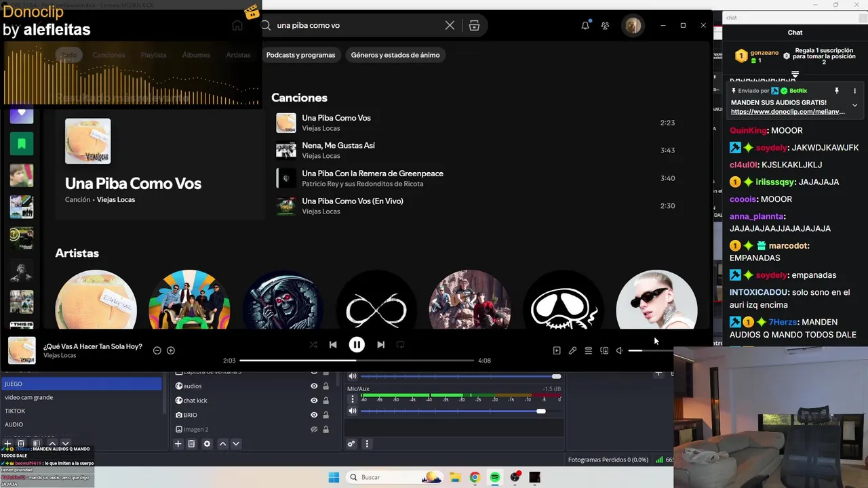This screenshot has width=868, height=488.
Task: Select the Playlists filter tab
Action: pyautogui.click(x=153, y=55)
